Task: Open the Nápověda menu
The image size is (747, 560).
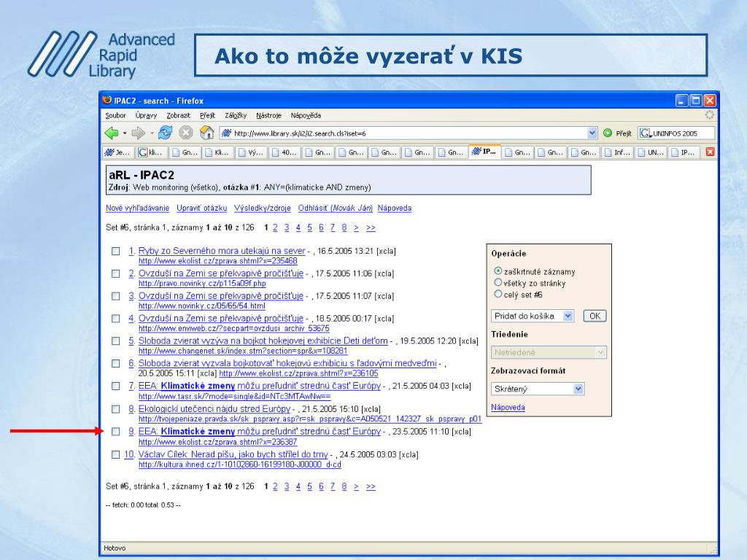Action: coord(306,115)
